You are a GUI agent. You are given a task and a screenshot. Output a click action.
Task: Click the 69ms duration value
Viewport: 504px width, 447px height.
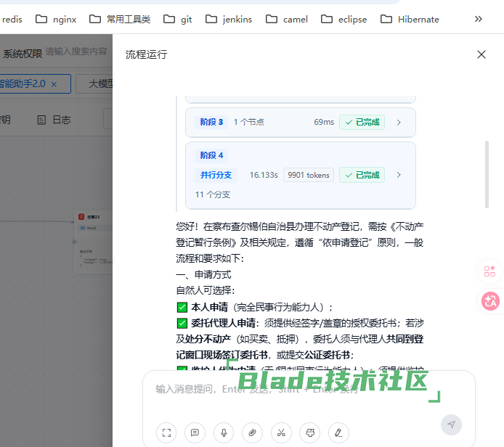324,122
